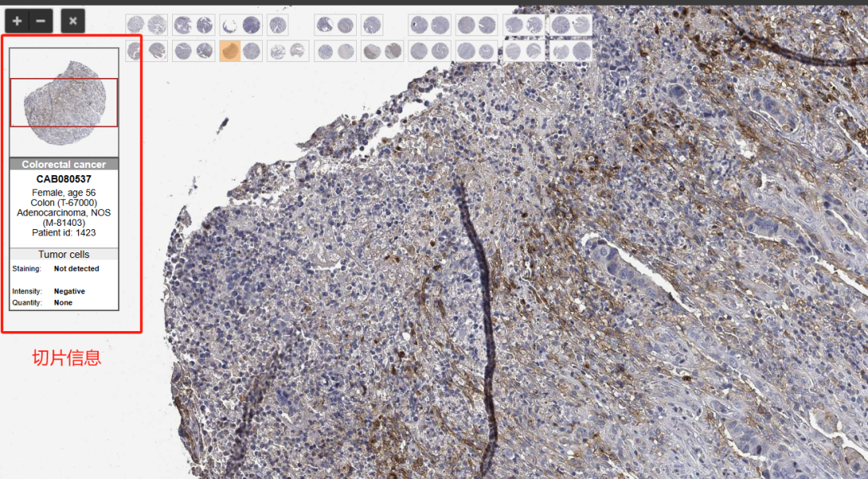Screen dimensions: 868x479
Task: Click the Colorectal cancer header
Action: [x=63, y=164]
